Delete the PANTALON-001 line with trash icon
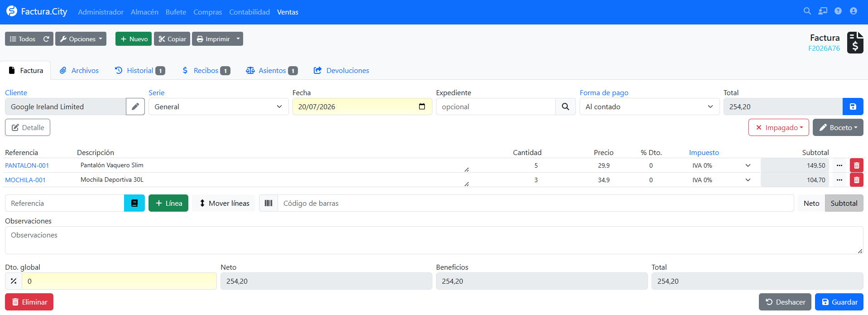The image size is (868, 315). 857,165
